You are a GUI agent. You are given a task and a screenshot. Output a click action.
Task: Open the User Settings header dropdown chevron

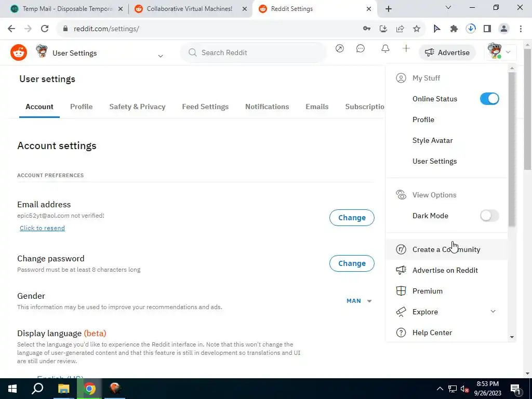point(161,56)
